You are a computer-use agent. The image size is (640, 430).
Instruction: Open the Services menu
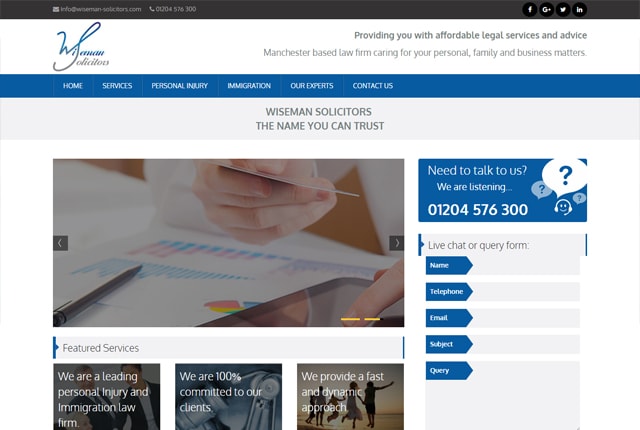pos(117,86)
